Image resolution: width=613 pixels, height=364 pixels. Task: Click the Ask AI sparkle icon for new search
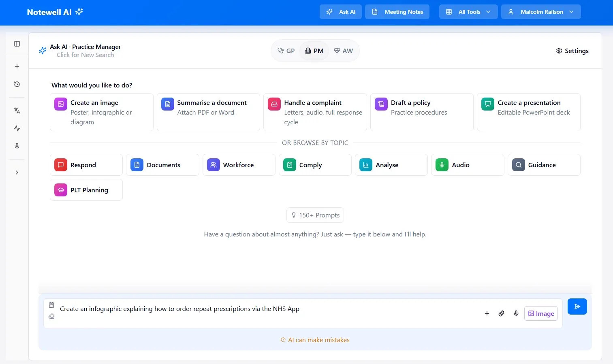(43, 51)
